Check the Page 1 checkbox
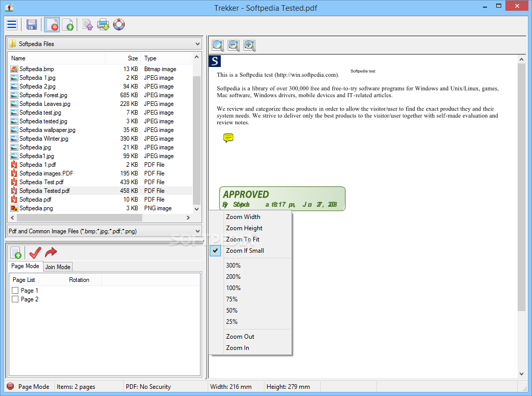Screen dimensions: 532x396 15,290
